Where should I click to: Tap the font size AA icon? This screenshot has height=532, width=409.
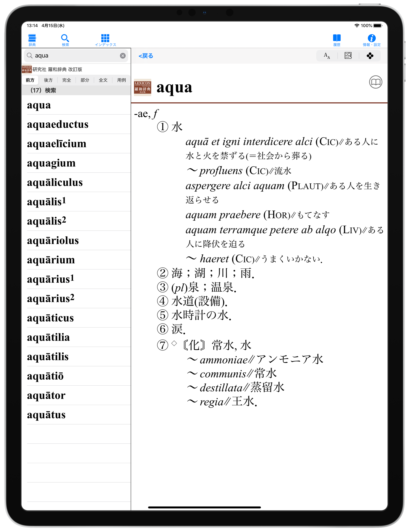327,56
